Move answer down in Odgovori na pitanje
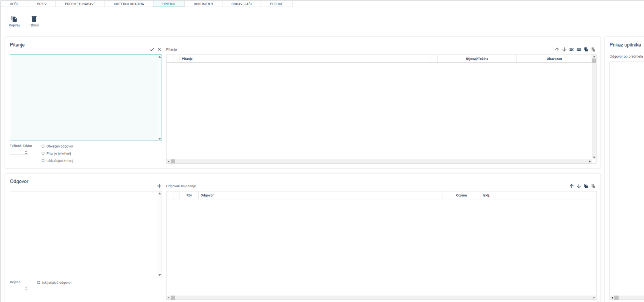Viewport: 644px width, 302px height. 579,186
